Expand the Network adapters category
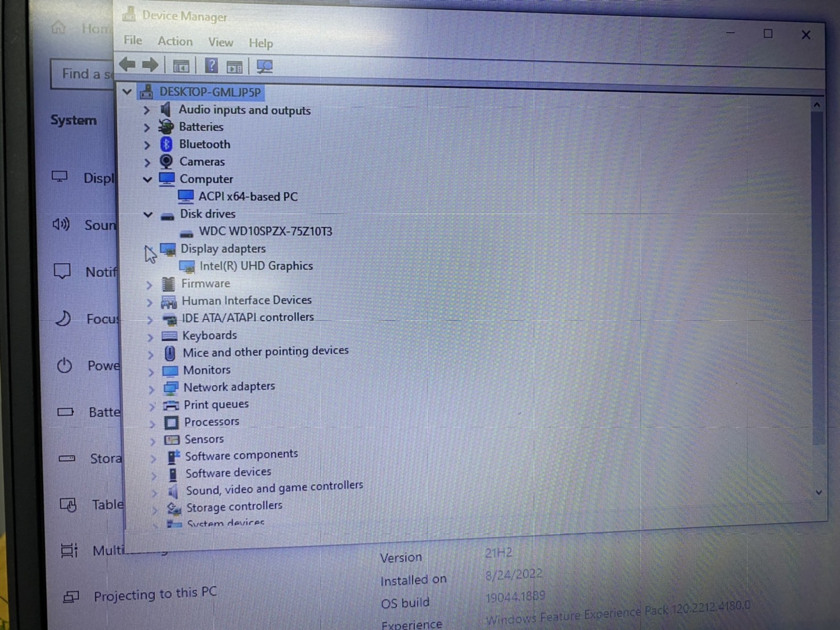This screenshot has width=840, height=630. 151,389
